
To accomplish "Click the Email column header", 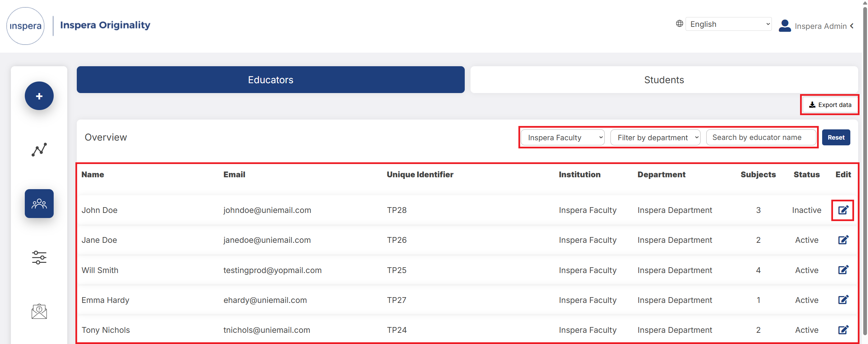I will coord(234,175).
